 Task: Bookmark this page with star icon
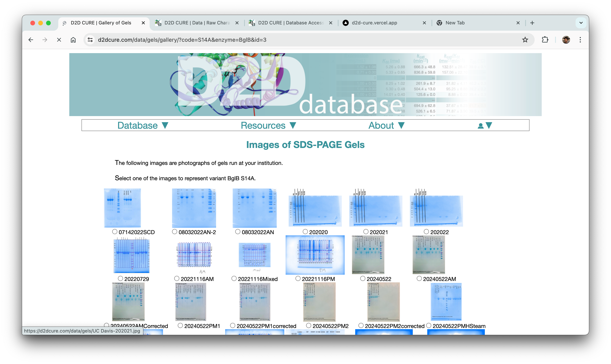coord(525,40)
